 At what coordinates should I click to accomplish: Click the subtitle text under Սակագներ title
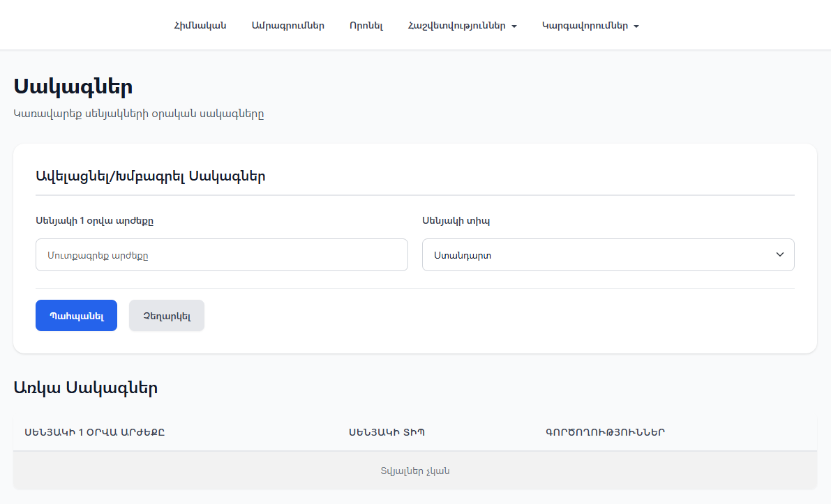139,114
